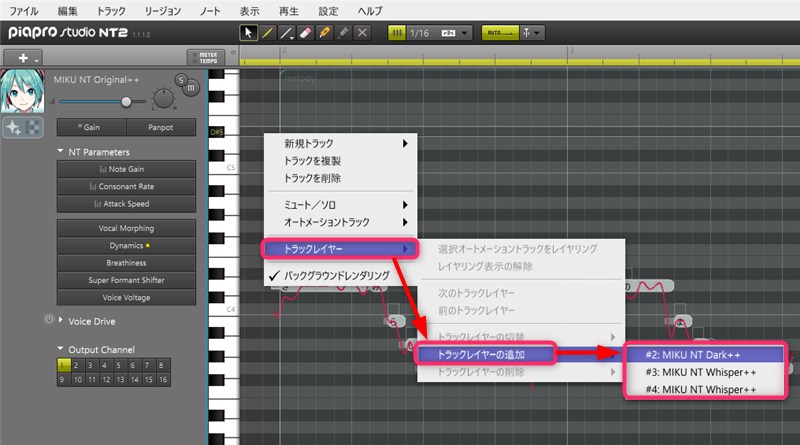Viewport: 800px width, 445px height.
Task: Toggle the AUTO scroll button
Action: [x=500, y=33]
